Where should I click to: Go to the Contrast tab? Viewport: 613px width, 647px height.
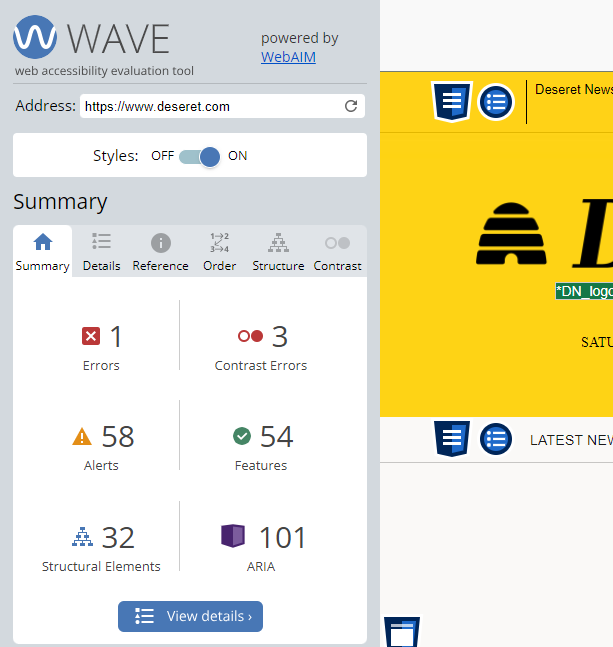coord(337,252)
